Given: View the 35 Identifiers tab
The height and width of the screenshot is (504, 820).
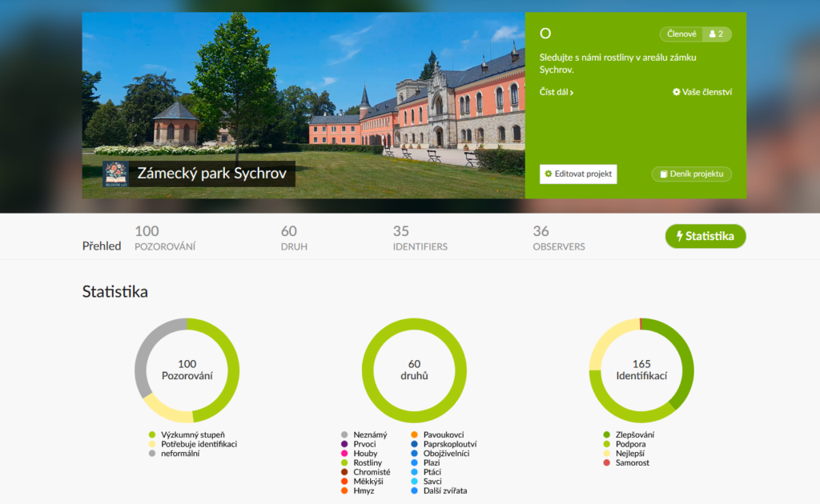Looking at the screenshot, I should pos(420,238).
